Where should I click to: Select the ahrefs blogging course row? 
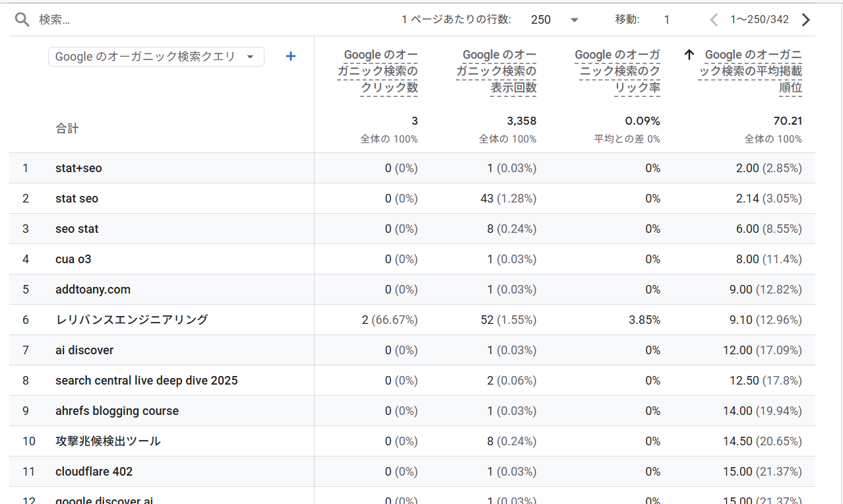[x=117, y=410]
